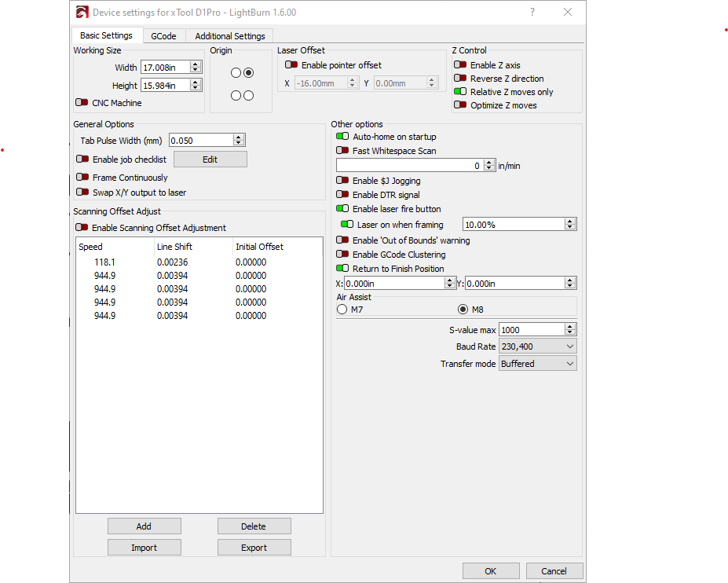Switch to the GCode tab
Screen dimensions: 728x583
[163, 35]
